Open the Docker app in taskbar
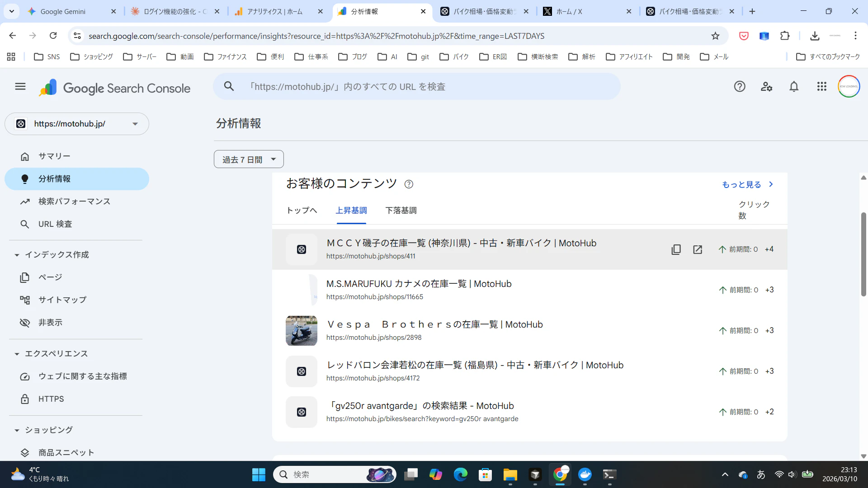The width and height of the screenshot is (868, 488). (x=585, y=474)
